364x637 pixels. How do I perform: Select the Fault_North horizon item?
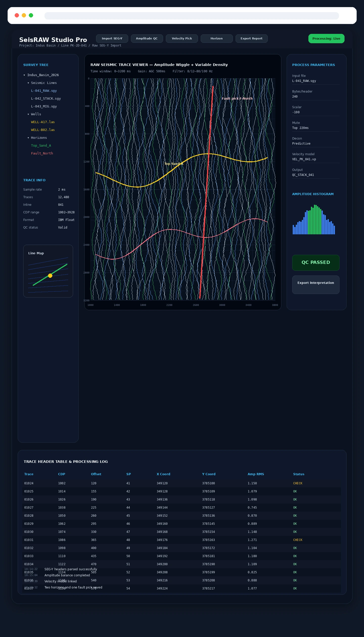pos(42,153)
